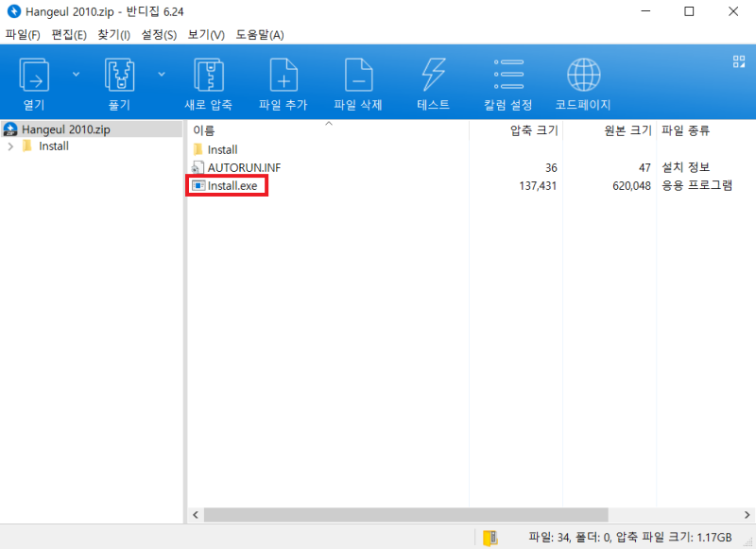The height and width of the screenshot is (549, 756).
Task: Click compressed size 137,431 cell
Action: (x=538, y=186)
